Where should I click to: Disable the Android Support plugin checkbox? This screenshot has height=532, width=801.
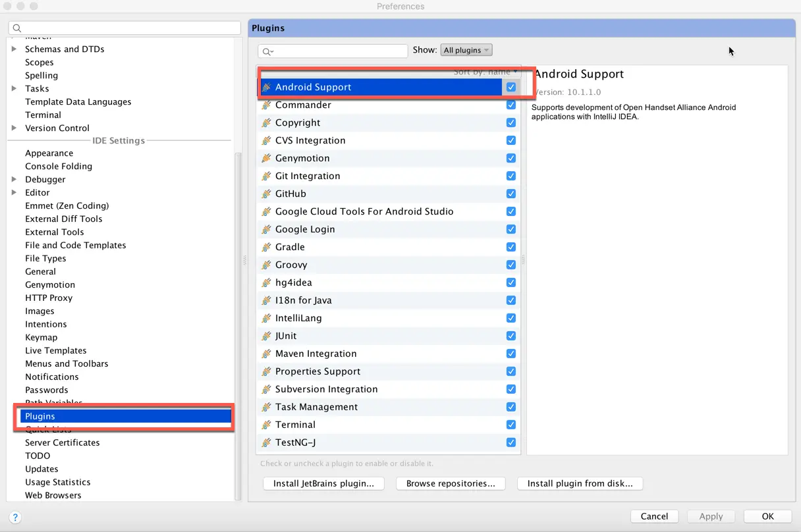click(511, 87)
